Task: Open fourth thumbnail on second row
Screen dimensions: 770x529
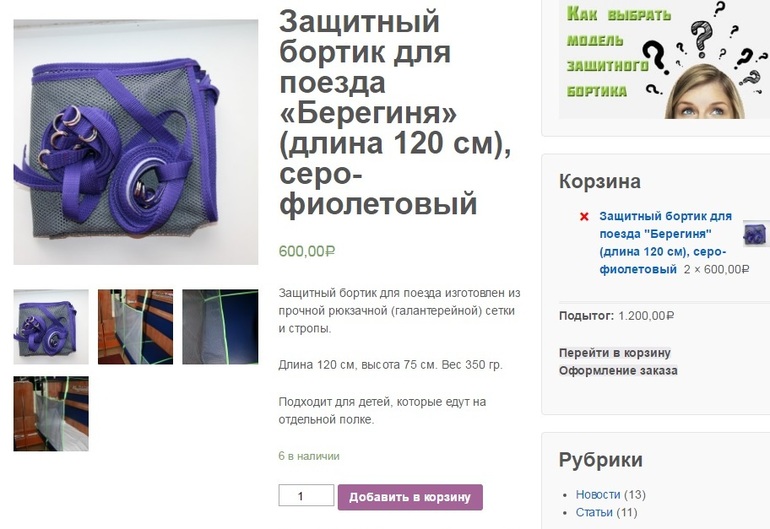Action: point(51,414)
